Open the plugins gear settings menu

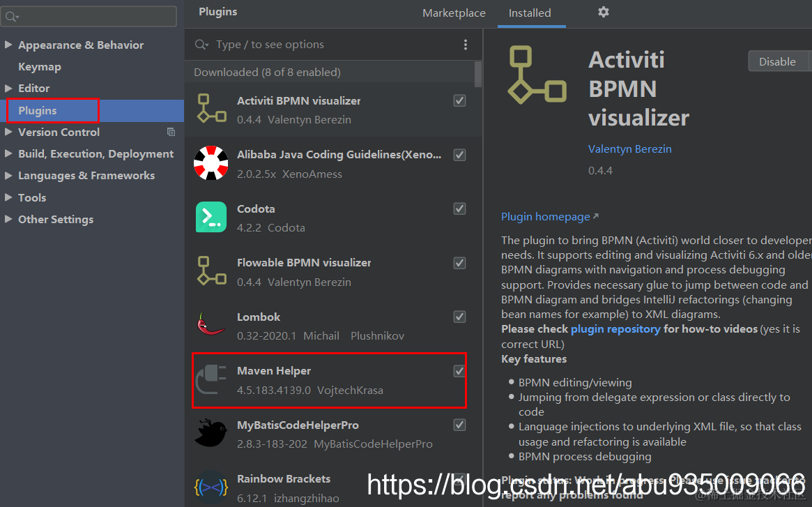pos(604,12)
